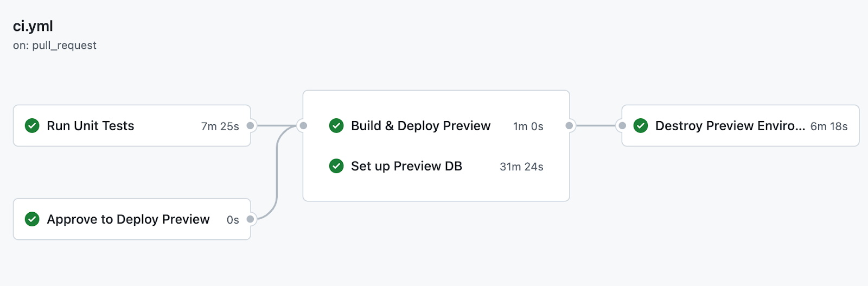
Task: Click the check icon on Destroy Preview Environment job
Action: pos(641,126)
